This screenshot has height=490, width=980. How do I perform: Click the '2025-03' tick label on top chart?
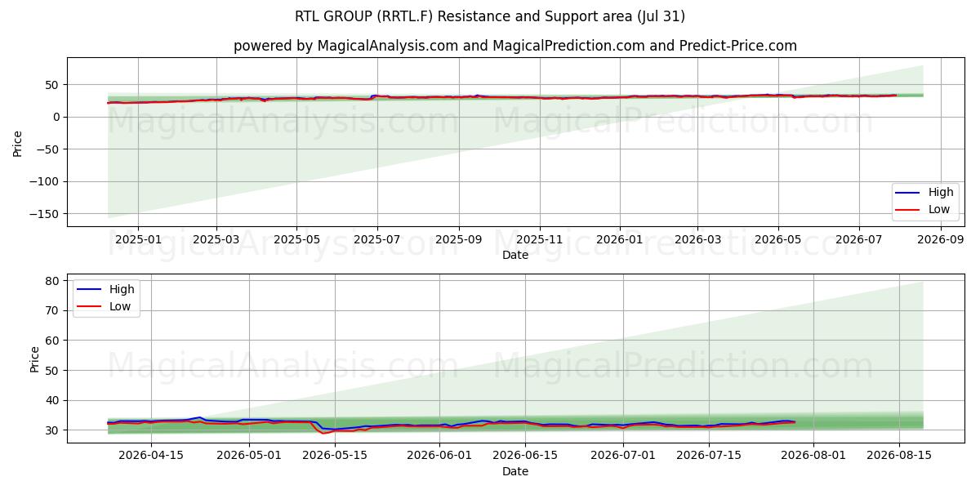[x=216, y=238]
